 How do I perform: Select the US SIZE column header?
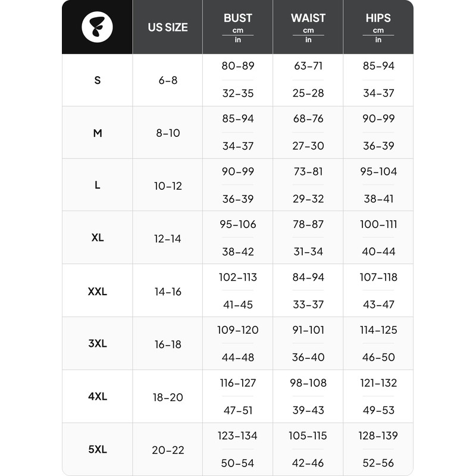click(168, 27)
